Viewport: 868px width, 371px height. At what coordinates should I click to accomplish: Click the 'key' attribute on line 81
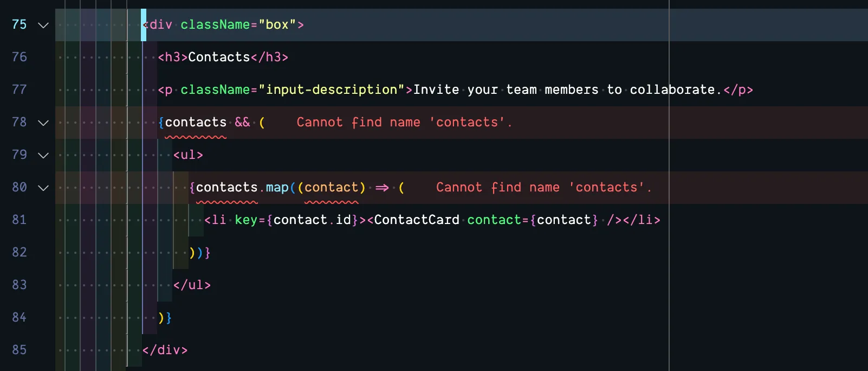point(245,220)
